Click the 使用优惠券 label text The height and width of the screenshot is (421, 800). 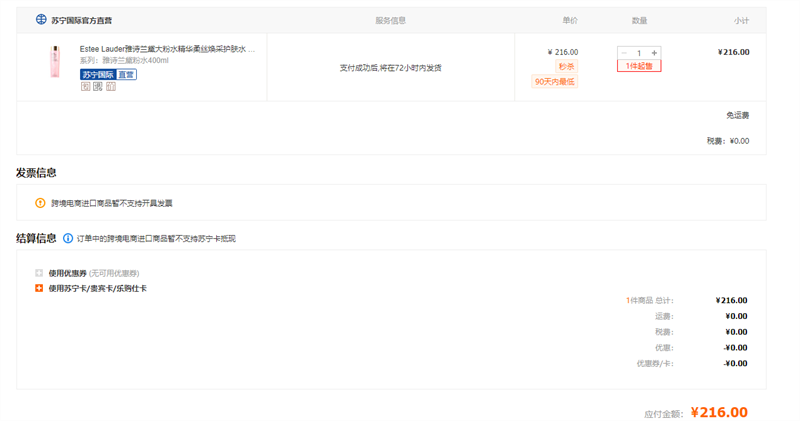pyautogui.click(x=67, y=273)
